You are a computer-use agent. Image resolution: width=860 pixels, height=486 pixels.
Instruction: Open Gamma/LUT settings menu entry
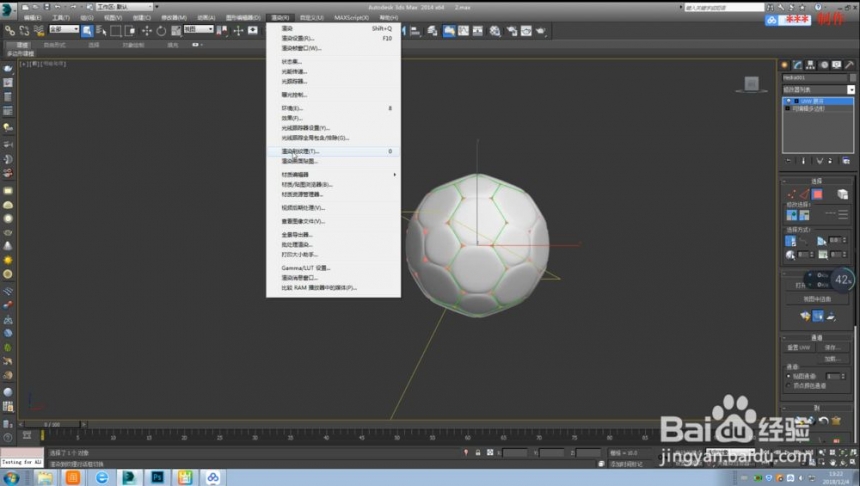pyautogui.click(x=333, y=268)
